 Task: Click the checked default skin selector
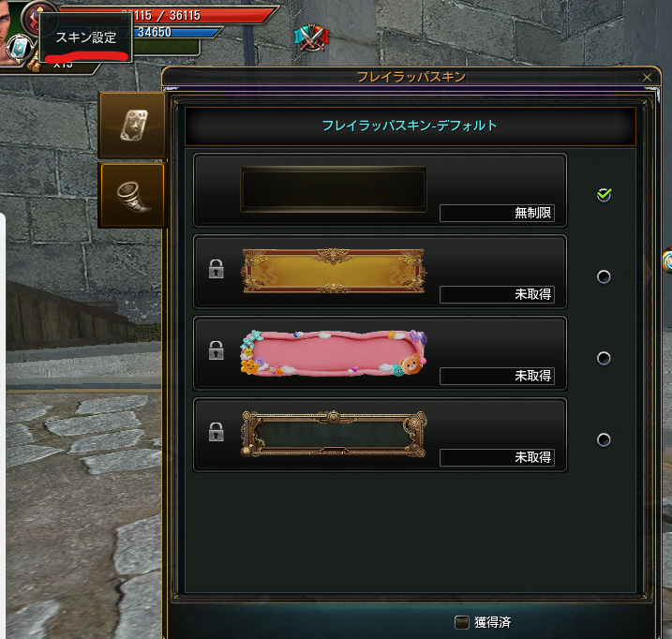604,195
